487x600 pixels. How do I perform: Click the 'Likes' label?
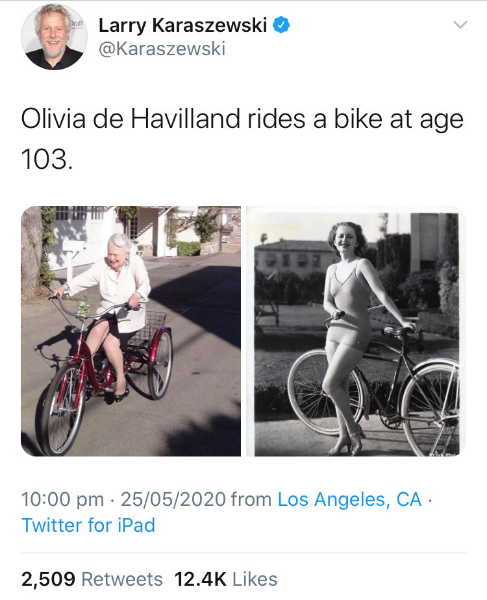click(255, 579)
